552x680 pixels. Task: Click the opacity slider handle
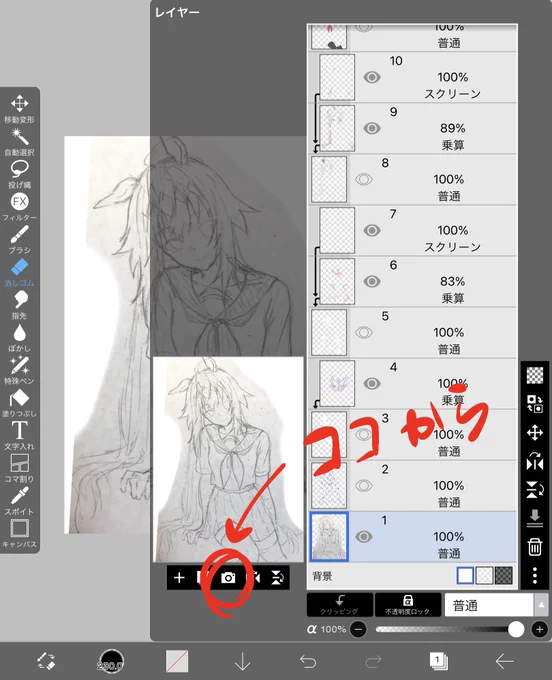point(516,629)
